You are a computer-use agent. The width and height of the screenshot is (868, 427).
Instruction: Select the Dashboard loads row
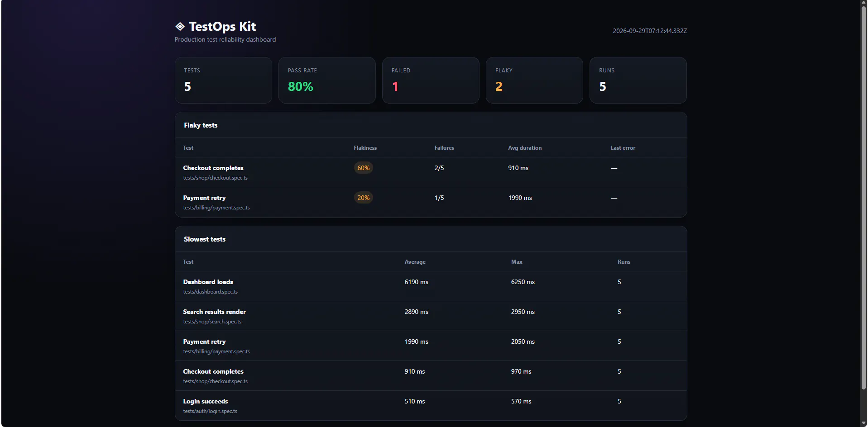(431, 286)
